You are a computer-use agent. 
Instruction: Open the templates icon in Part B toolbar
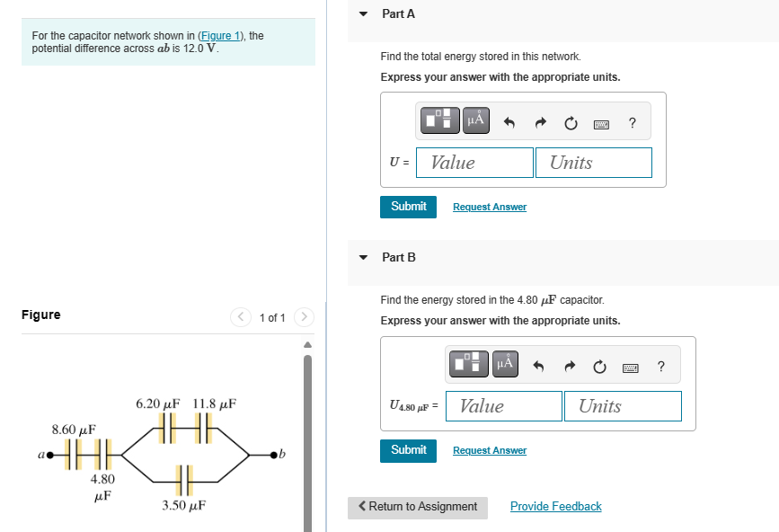468,363
